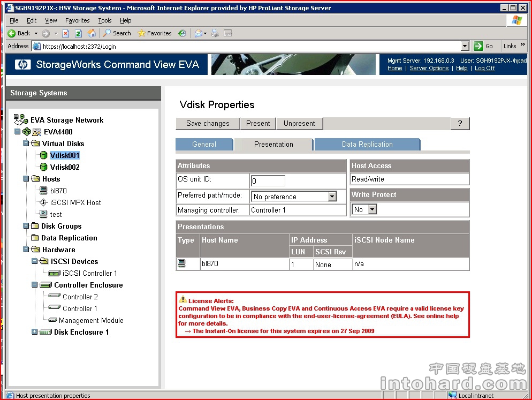Viewport: 532px width, 400px height.
Task: Click the EVA Storage Network icon
Action: click(x=21, y=119)
